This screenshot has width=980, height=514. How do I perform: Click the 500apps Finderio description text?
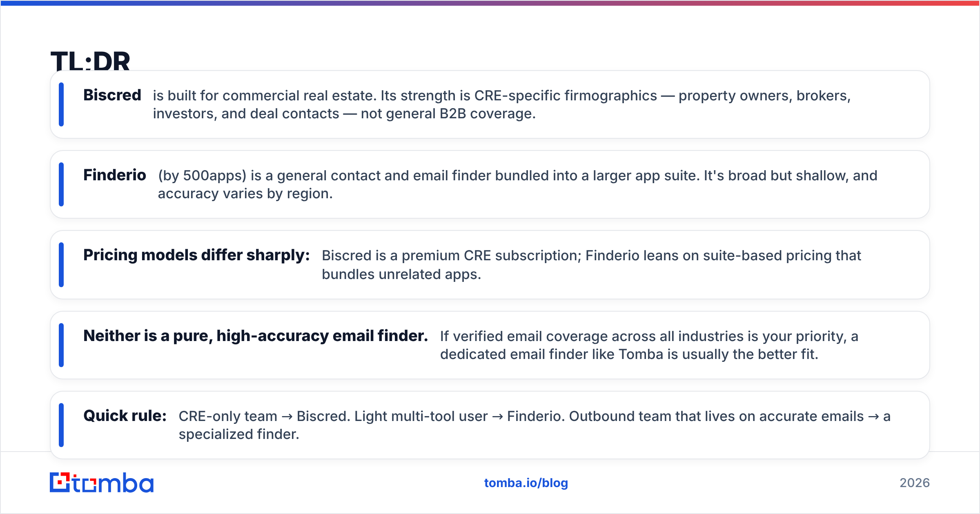pos(518,184)
